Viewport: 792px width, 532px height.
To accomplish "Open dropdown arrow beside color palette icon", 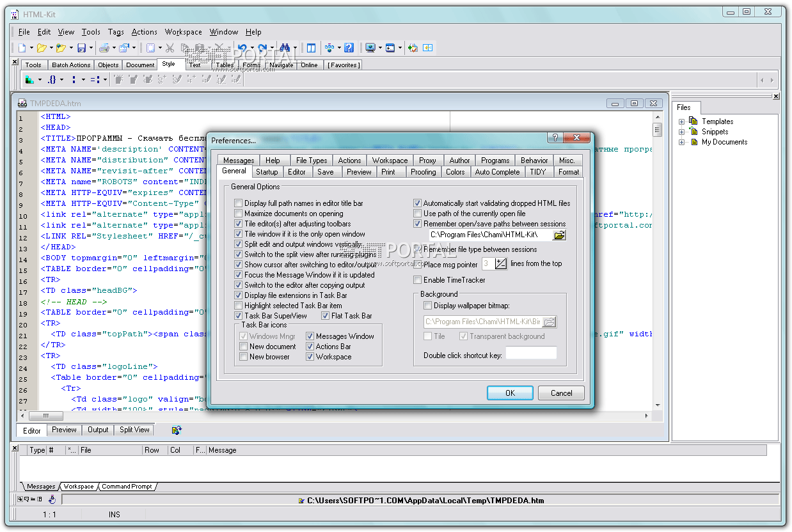I will (x=40, y=80).
